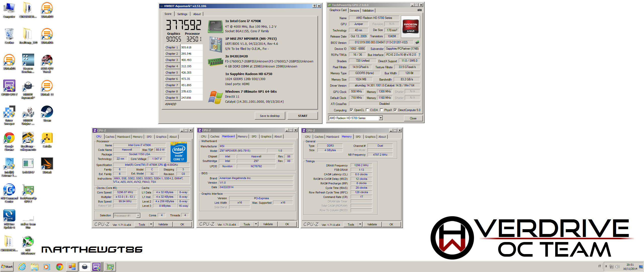
Task: Launch HWBOT Unigine desktop shortcut
Action: click(28, 115)
